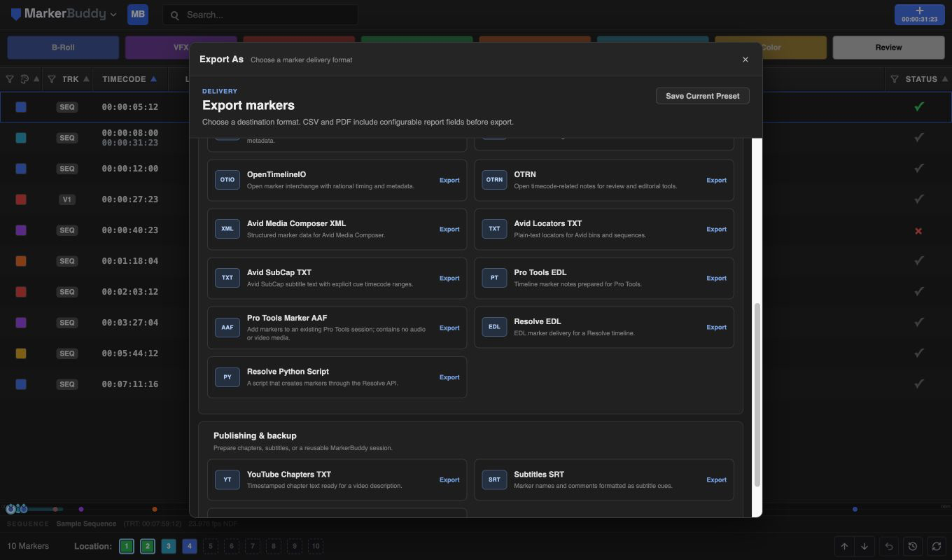Viewport: 952px width, 560px height.
Task: Toggle status checkmark for 00:00:05:12 row
Action: point(919,107)
